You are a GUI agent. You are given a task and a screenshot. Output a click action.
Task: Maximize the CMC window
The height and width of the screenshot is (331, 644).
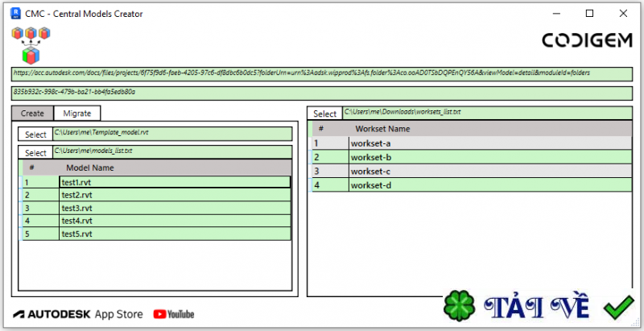[x=589, y=14]
